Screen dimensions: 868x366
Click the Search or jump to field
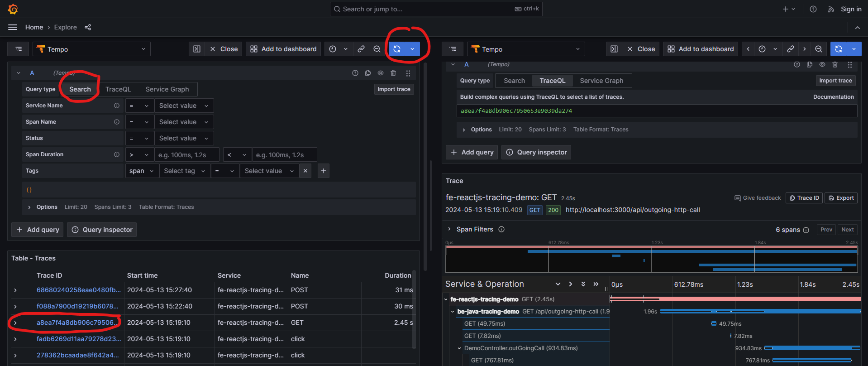point(436,9)
